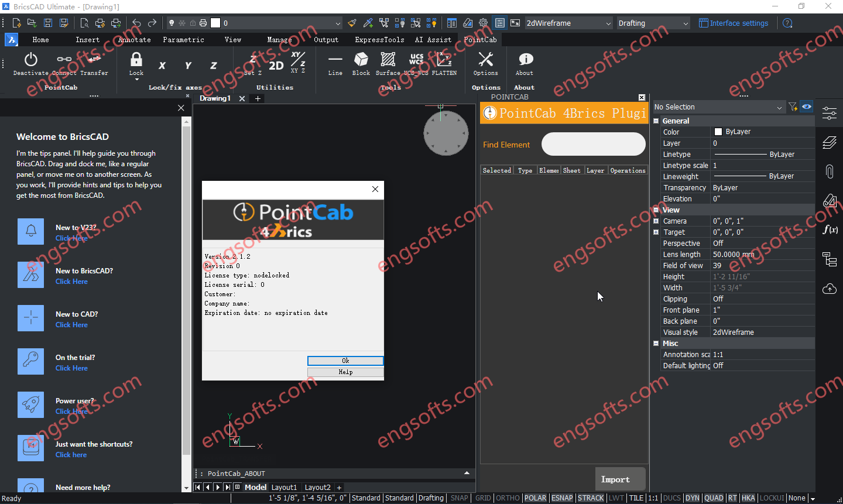Click Here link under New to BricsCAD?
Image resolution: width=843 pixels, height=504 pixels.
click(x=71, y=282)
